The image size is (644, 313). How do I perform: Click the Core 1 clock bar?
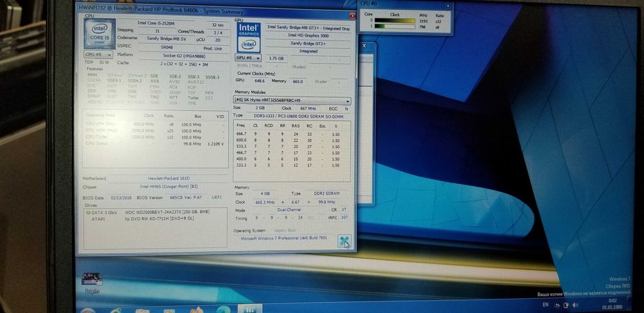click(395, 26)
